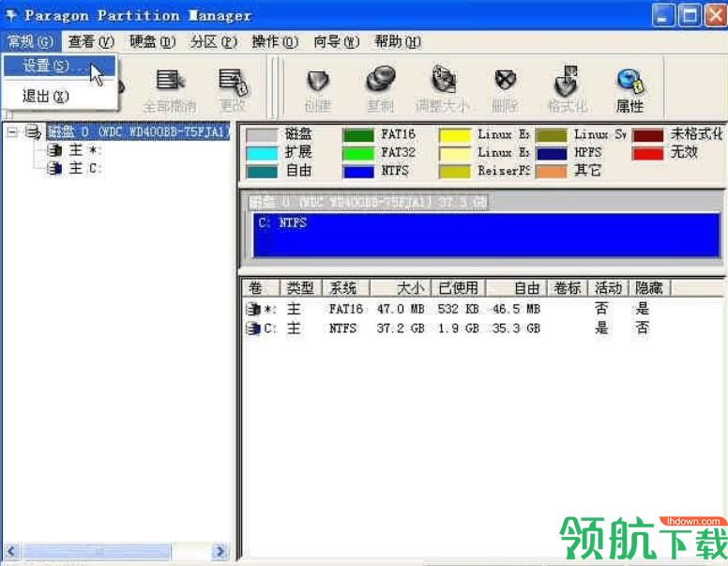Choose 设置(S) from the open menu
The width and height of the screenshot is (728, 566).
click(x=59, y=66)
